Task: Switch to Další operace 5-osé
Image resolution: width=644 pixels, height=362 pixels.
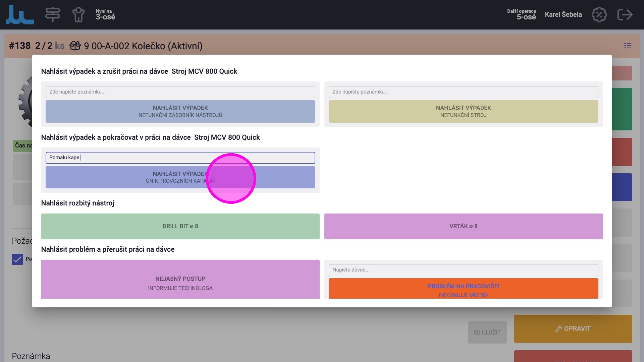Action: click(522, 15)
